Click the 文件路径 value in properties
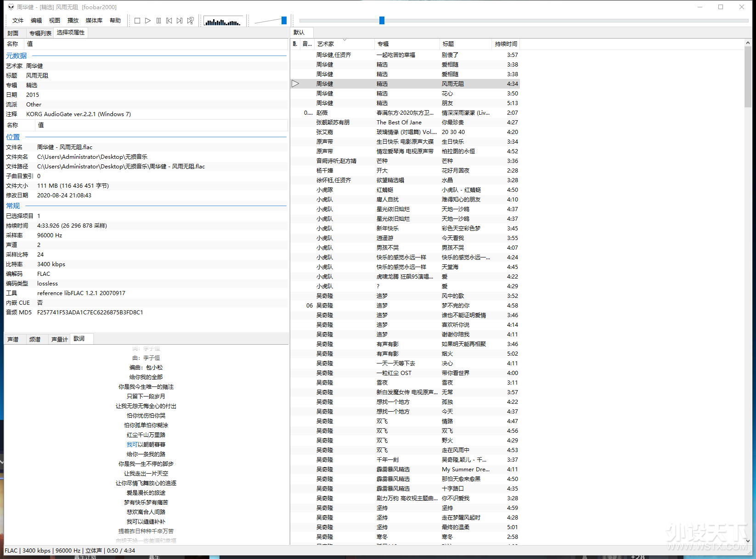Screen dimensions: 756x559 point(121,166)
